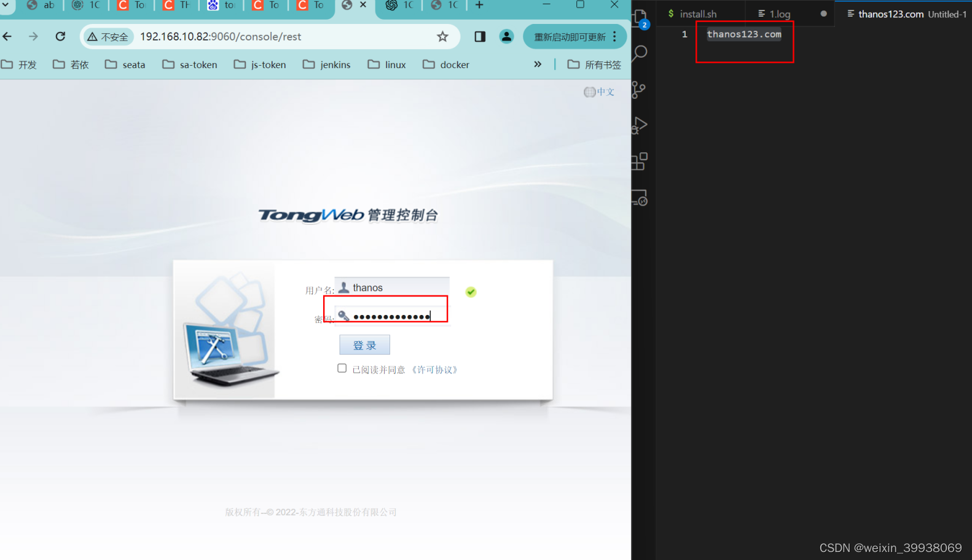Bookmark this page with the star icon
Screen dimensions: 972x560
[x=442, y=37]
